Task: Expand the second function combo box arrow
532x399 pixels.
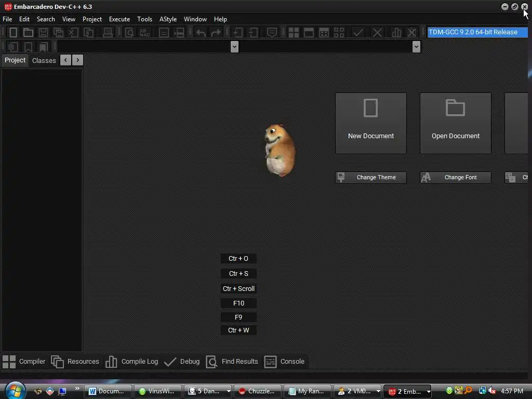Action: [416, 47]
